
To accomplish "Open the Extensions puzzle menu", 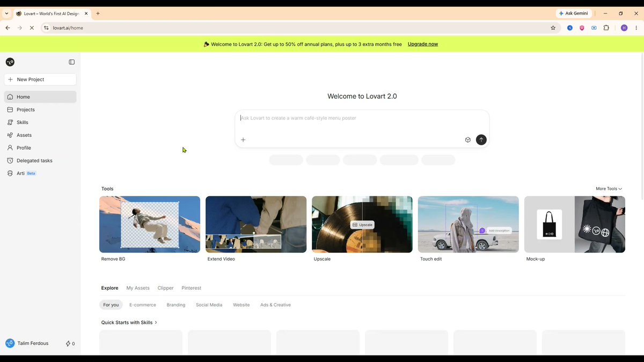I will point(606,28).
